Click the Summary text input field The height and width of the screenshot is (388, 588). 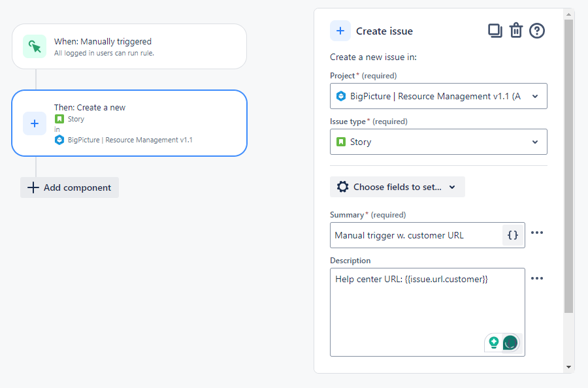[416, 235]
